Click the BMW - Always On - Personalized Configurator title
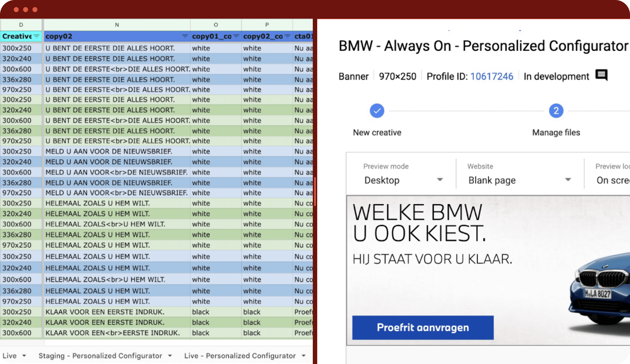630x364 pixels. click(x=483, y=46)
